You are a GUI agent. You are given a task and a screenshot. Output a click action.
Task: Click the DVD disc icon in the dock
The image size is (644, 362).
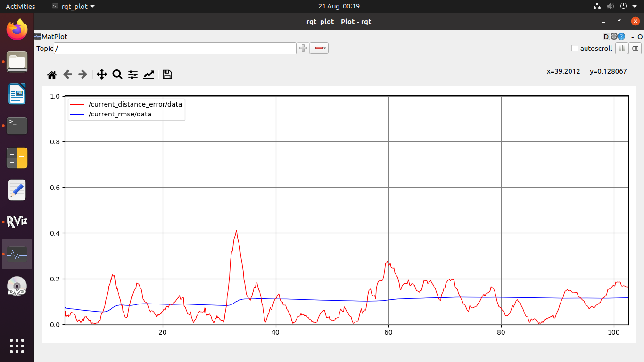point(17,286)
